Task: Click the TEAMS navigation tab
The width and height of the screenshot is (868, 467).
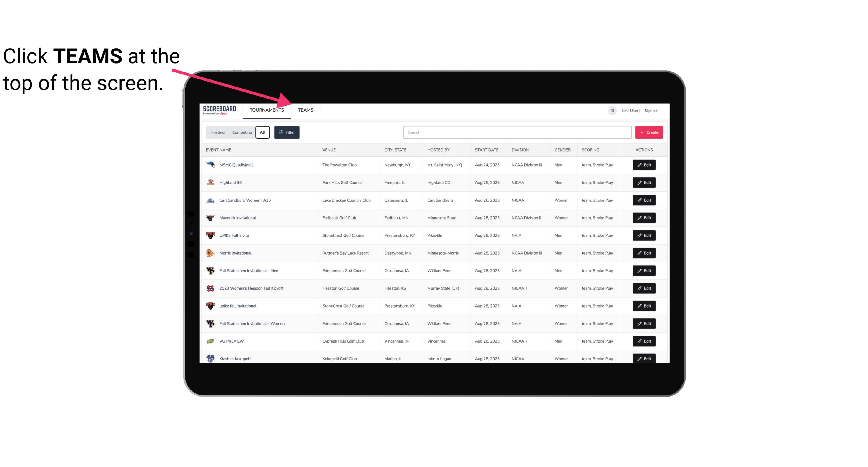Action: point(305,110)
